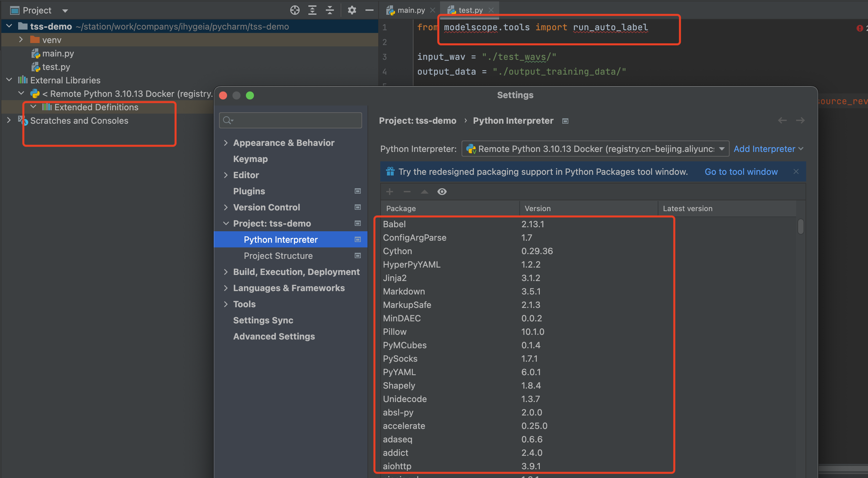
Task: Expand Scratches and Consoles node
Action: click(x=9, y=120)
